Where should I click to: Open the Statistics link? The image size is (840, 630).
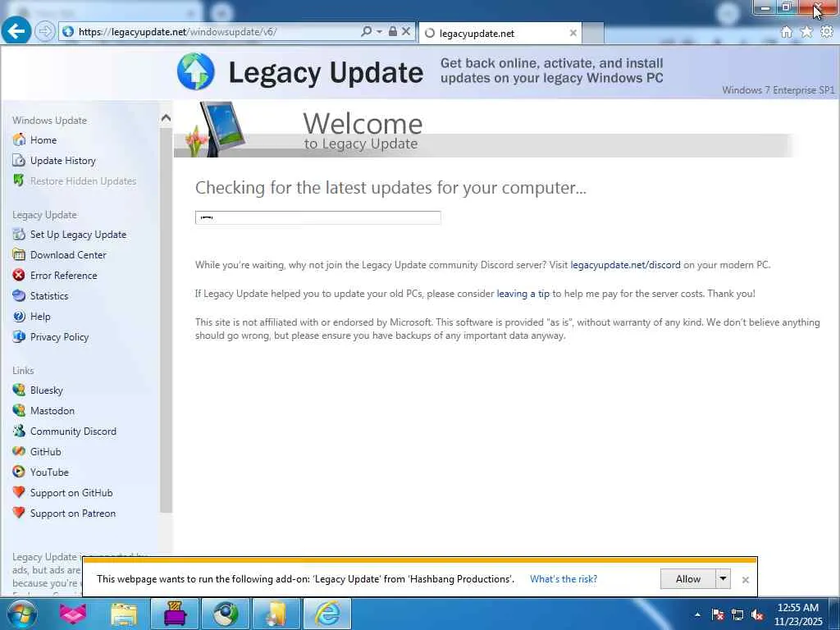point(49,295)
